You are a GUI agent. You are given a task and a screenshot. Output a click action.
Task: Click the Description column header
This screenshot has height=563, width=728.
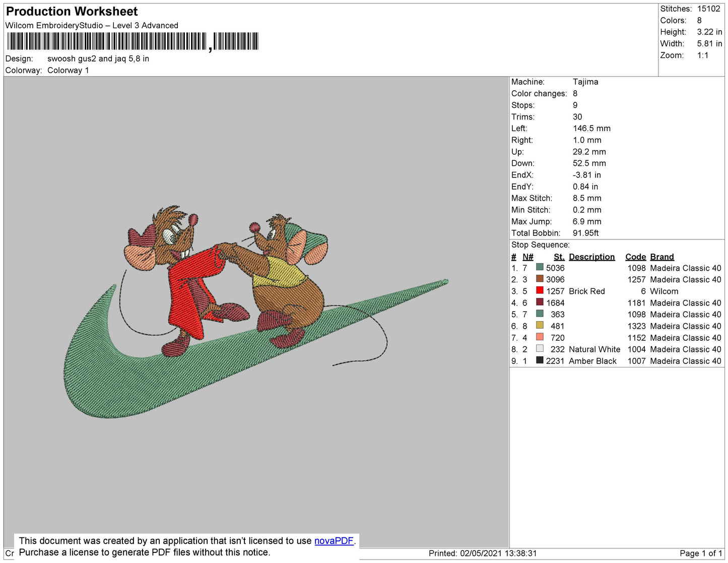(x=591, y=257)
